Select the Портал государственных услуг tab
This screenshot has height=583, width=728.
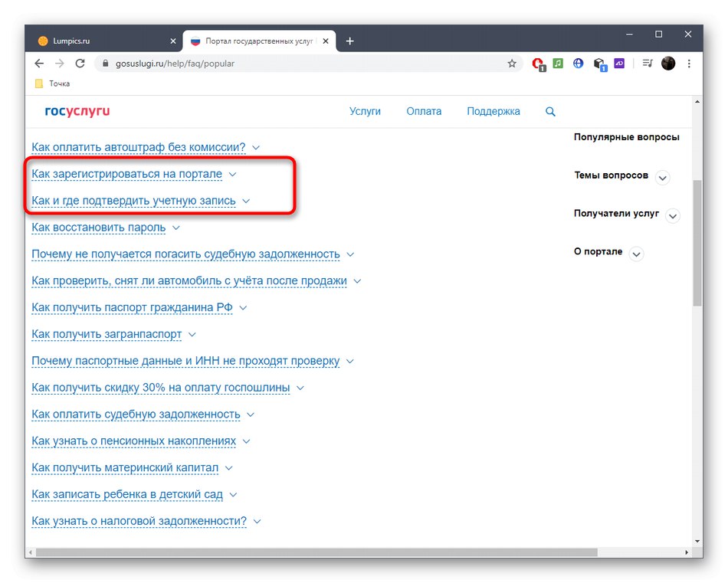coord(259,41)
